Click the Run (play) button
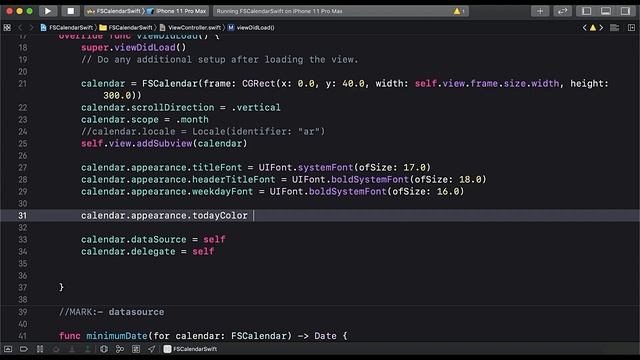Viewport: 640px width, 360px height. 48,11
